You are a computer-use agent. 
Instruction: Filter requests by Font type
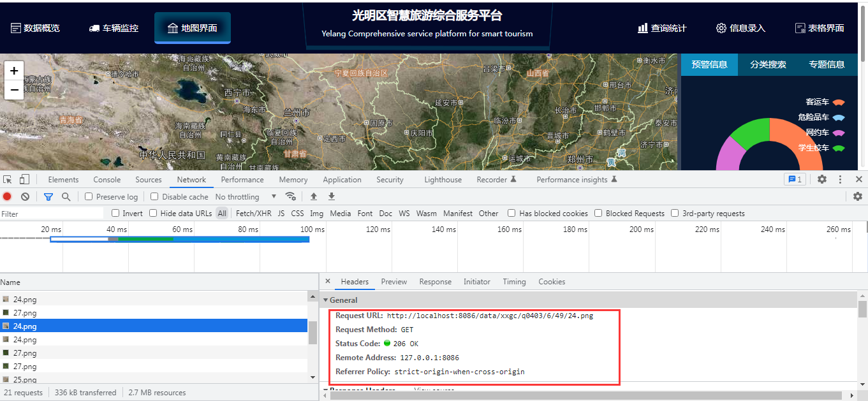click(x=365, y=214)
